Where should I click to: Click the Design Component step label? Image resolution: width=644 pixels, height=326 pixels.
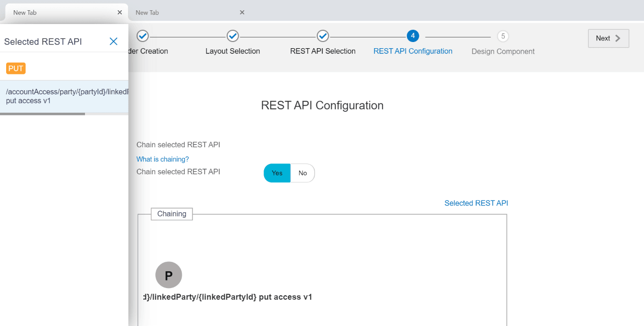503,51
